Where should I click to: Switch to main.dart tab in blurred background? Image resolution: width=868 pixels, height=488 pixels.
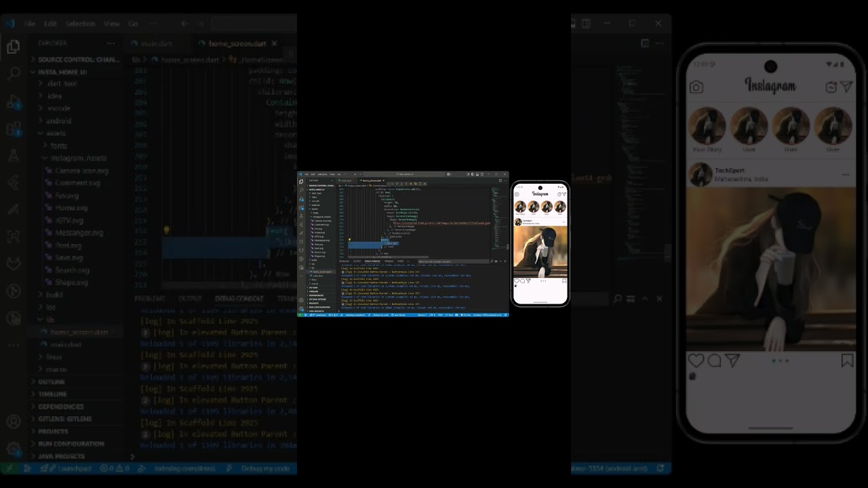156,43
